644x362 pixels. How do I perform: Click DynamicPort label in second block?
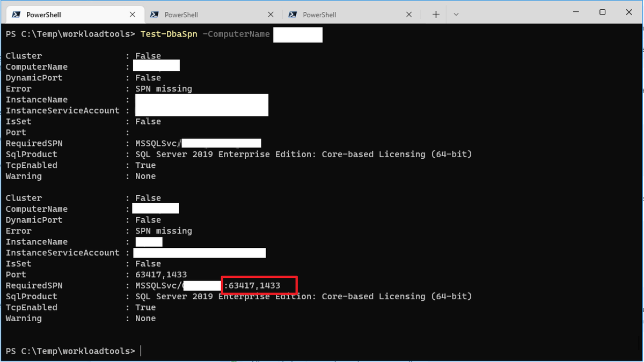pos(34,220)
